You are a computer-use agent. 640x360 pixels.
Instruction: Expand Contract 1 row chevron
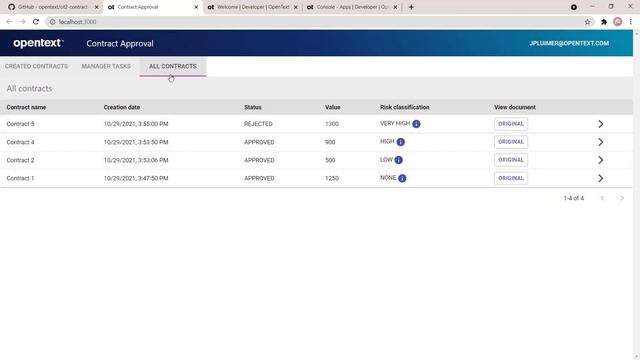(600, 178)
